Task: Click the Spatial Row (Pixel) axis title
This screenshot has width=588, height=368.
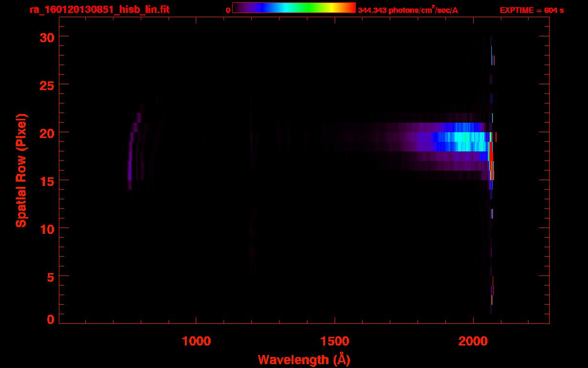Action: [22, 170]
